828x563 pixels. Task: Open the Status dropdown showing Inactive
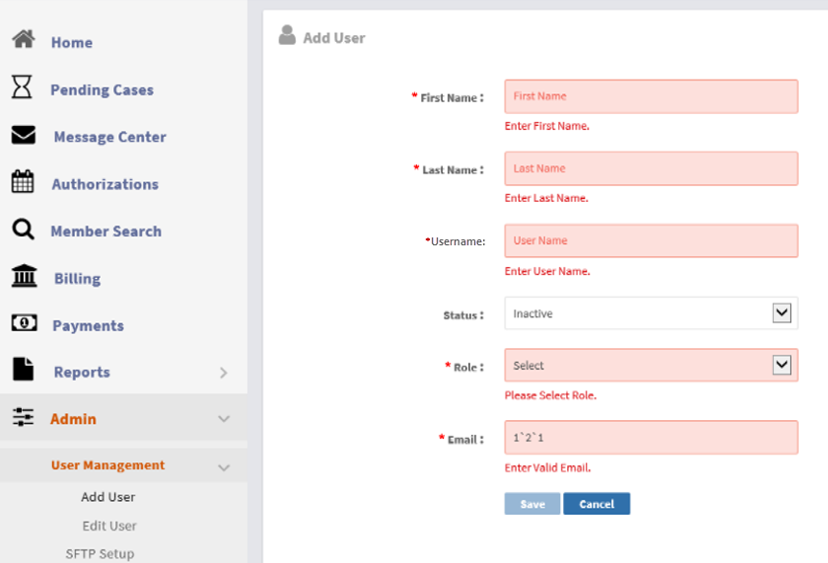tap(650, 314)
